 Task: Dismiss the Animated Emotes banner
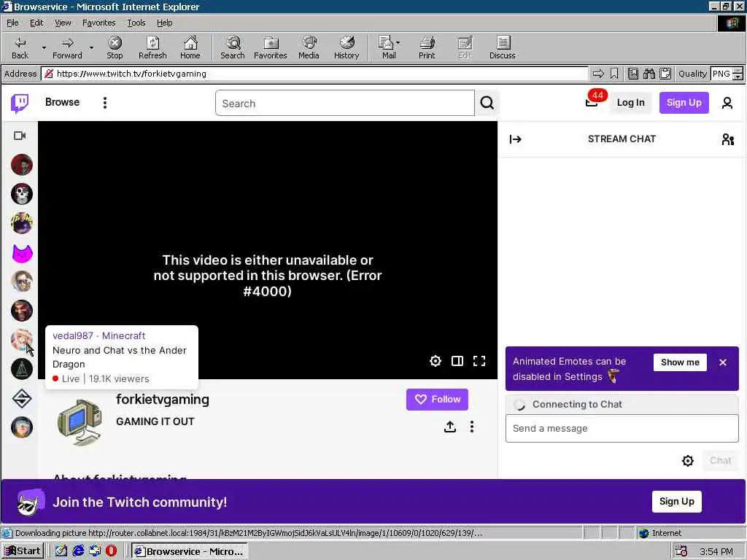pyautogui.click(x=723, y=362)
